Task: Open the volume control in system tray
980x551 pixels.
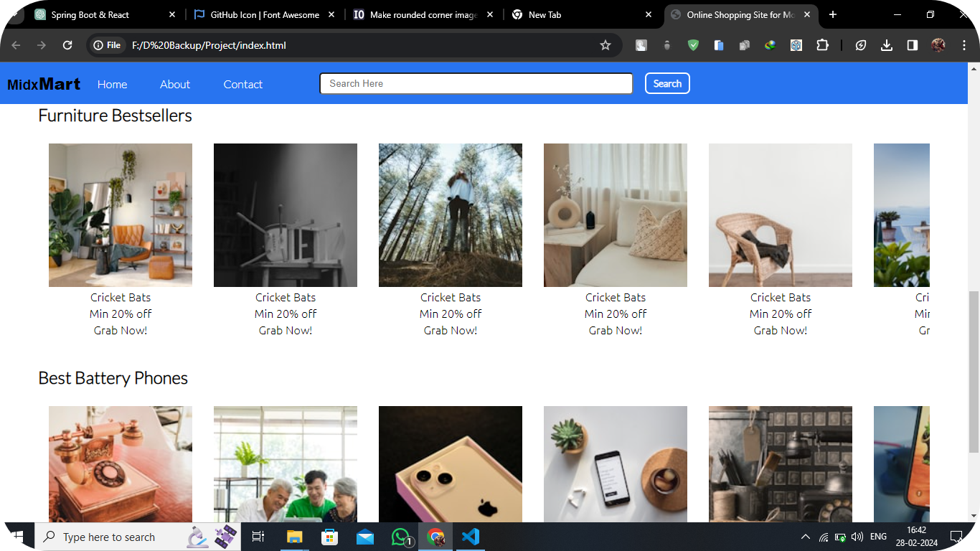Action: point(857,537)
